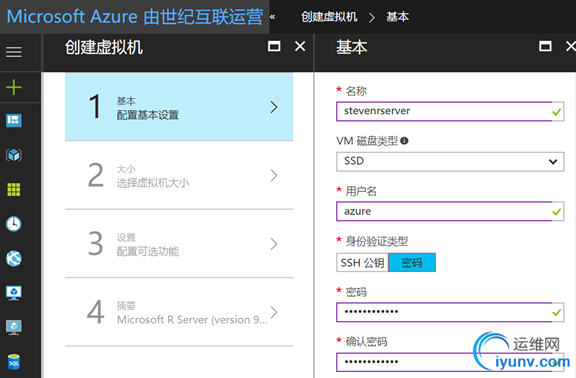Open the SQL databases icon in the sidebar
576x378 pixels.
(x=14, y=361)
